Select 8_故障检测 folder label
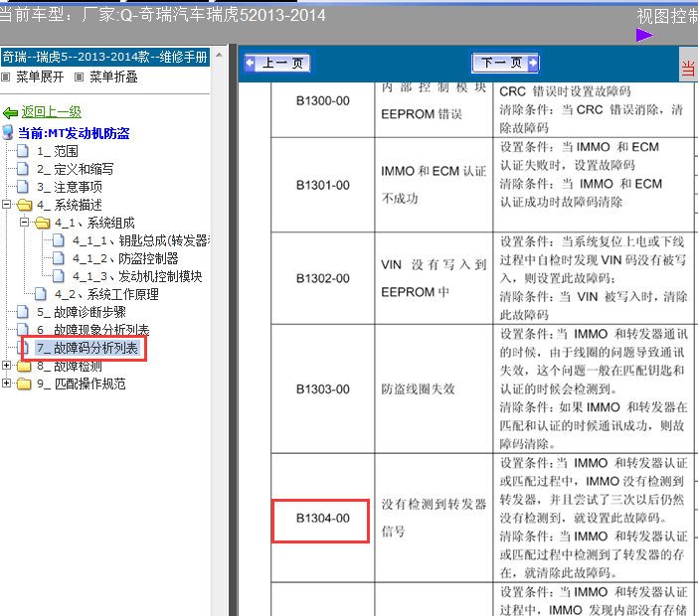698x616 pixels. (70, 366)
